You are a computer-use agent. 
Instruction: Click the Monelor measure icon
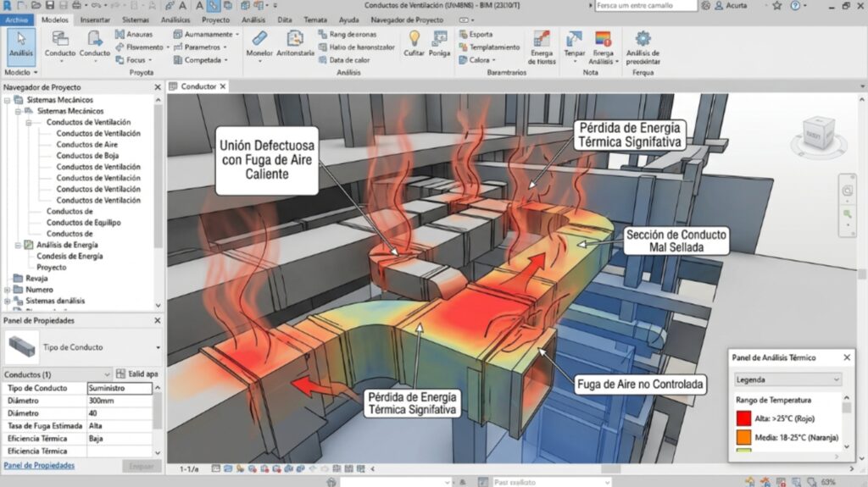tap(259, 41)
